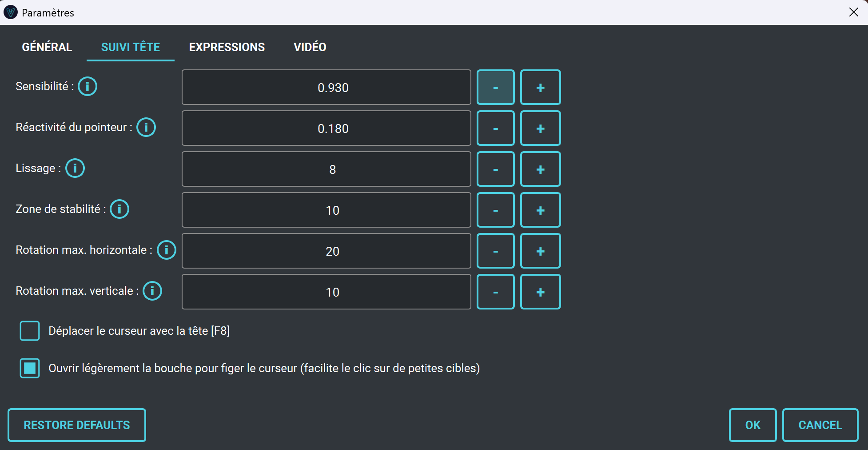This screenshot has width=868, height=450.
Task: Switch to the VIDÉO tab
Action: pos(310,47)
